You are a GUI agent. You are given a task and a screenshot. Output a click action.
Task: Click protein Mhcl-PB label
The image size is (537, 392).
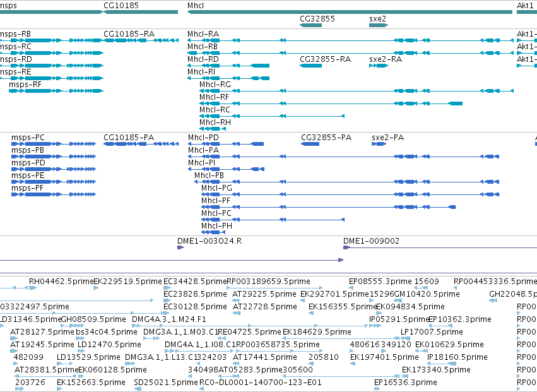click(209, 175)
